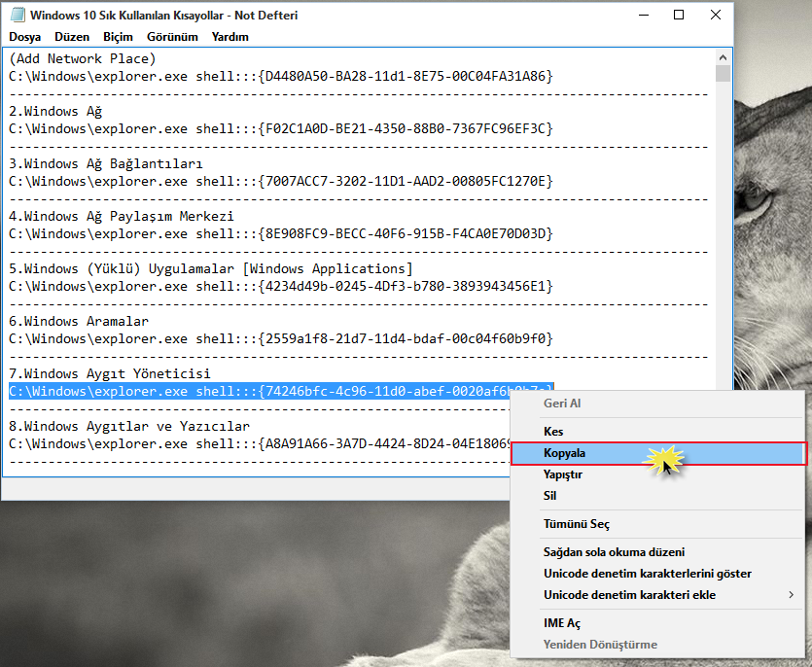
Task: Close the Not Defteri window
Action: 716,15
